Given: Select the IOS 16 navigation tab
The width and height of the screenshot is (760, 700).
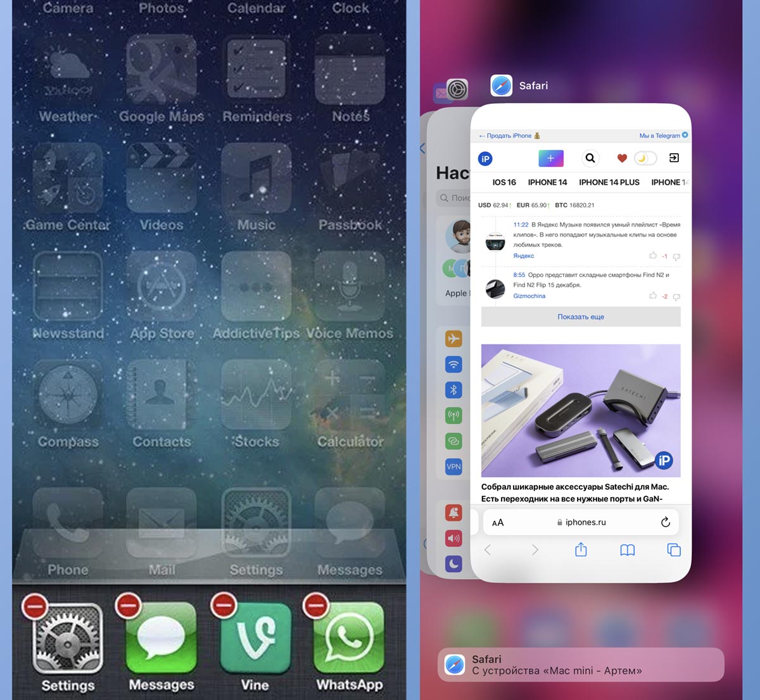Looking at the screenshot, I should pos(504,182).
